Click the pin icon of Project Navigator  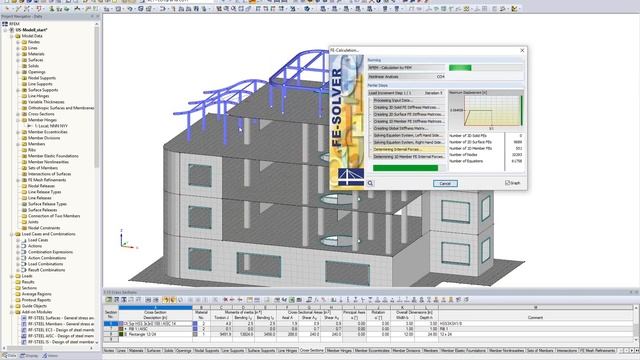click(x=92, y=16)
